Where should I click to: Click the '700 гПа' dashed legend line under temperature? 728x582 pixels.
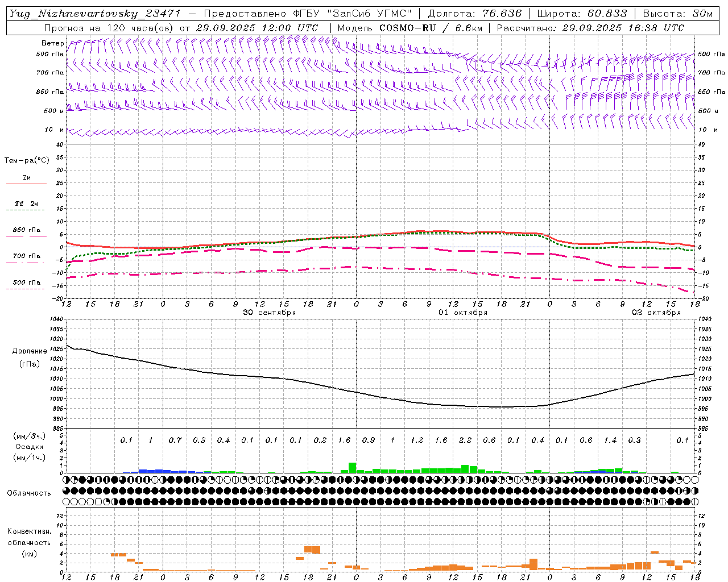25,263
